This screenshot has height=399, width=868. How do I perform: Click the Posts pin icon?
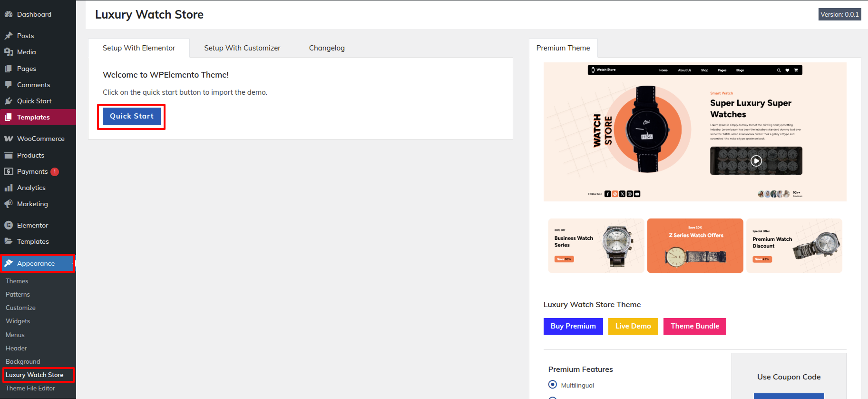(9, 36)
